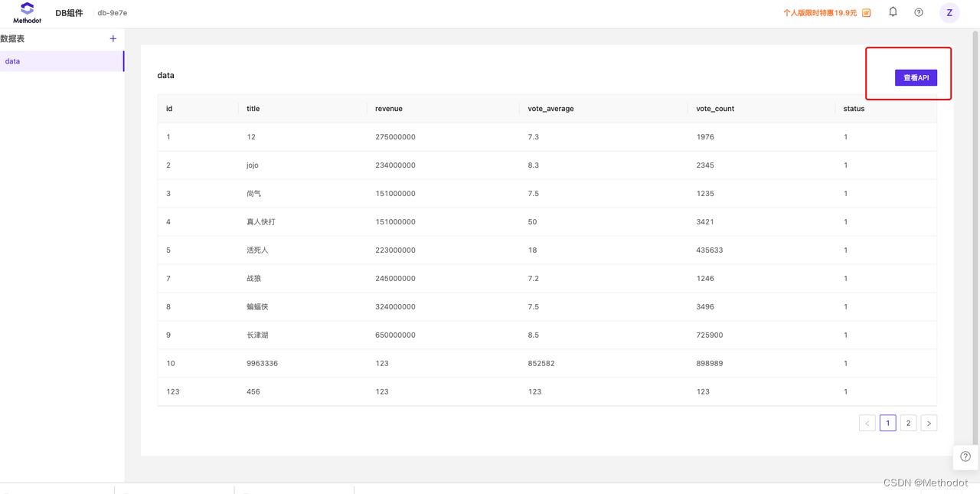Open the 个人版限时特惠19.9元 promotion link
Screen dimensions: 980x494
pos(820,13)
